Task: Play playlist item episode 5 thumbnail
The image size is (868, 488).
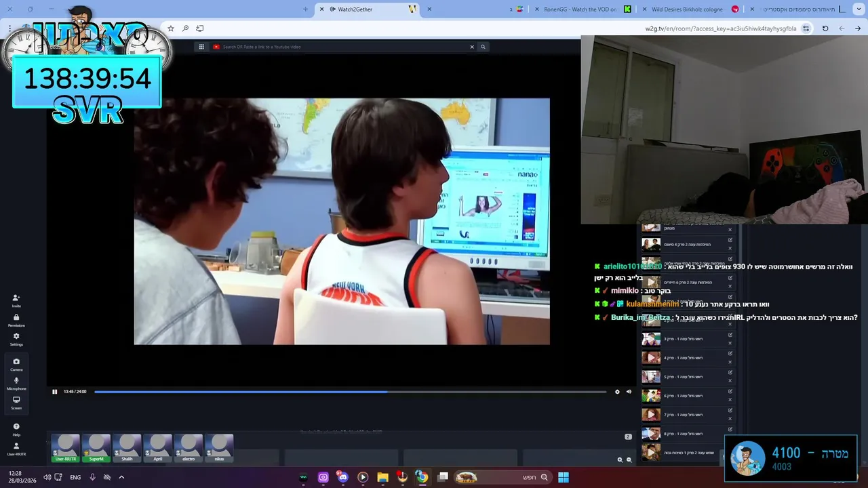Action: tap(651, 377)
